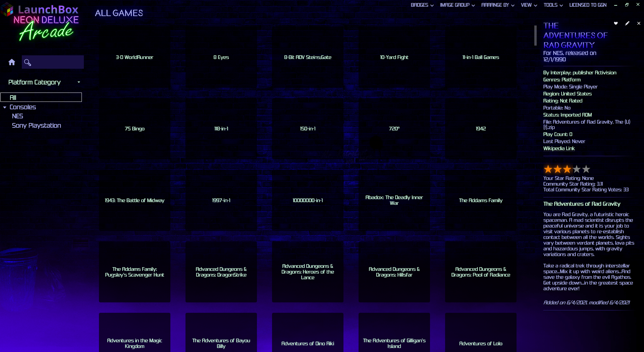Viewport: 644px width, 352px height.
Task: Minimize the LaunchBox window
Action: (x=615, y=5)
